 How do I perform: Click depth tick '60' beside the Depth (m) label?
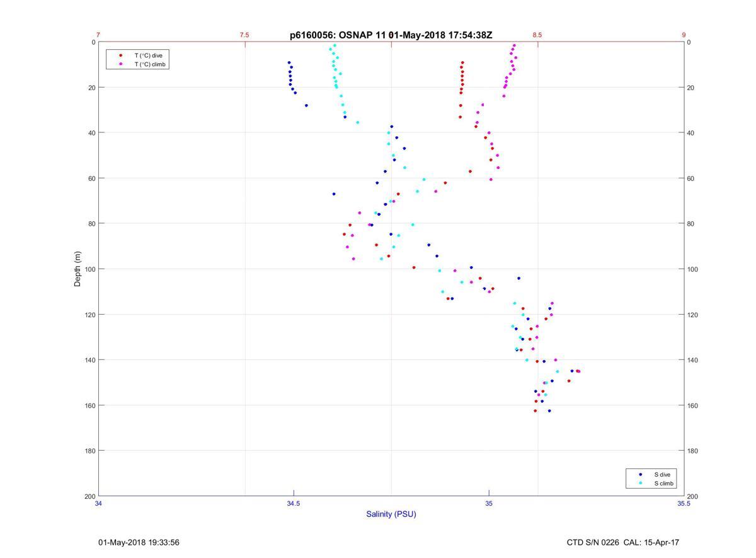91,178
